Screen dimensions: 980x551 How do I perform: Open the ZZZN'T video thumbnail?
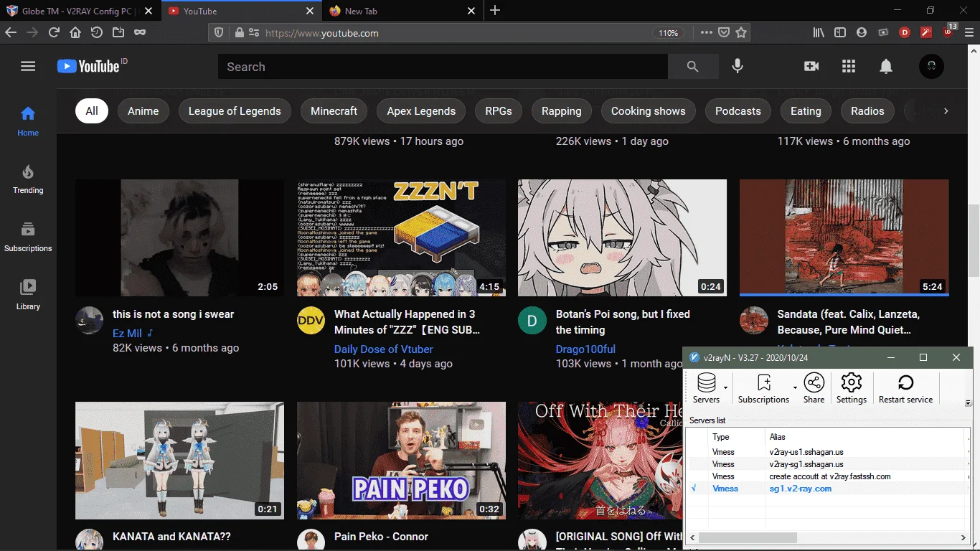coord(401,237)
